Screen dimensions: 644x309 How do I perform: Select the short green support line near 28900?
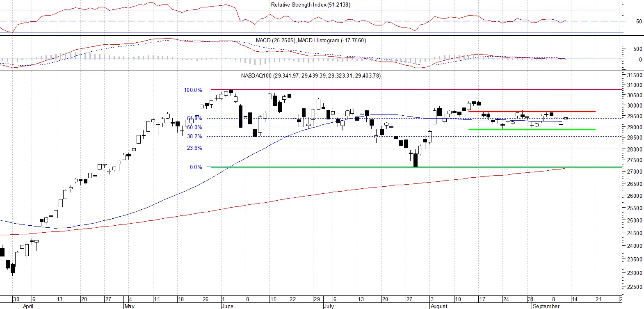point(532,130)
